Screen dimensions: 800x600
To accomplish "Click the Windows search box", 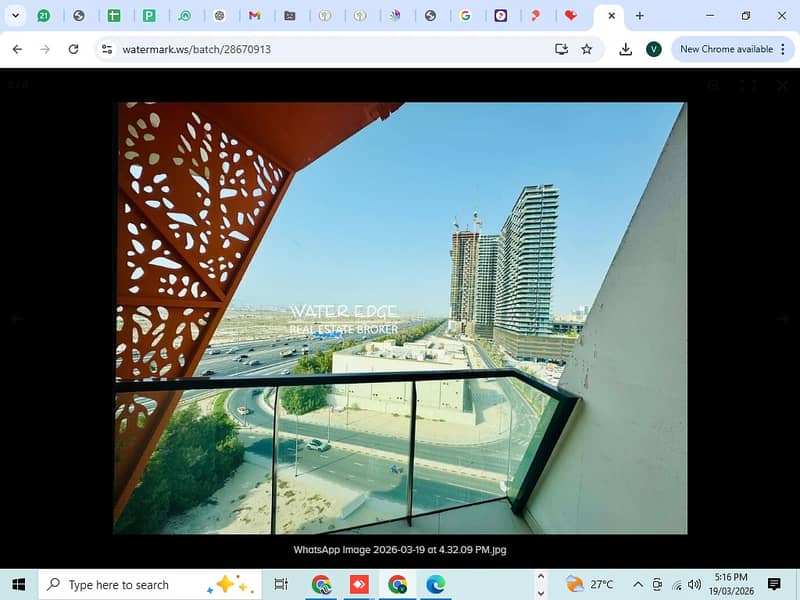I will (130, 584).
